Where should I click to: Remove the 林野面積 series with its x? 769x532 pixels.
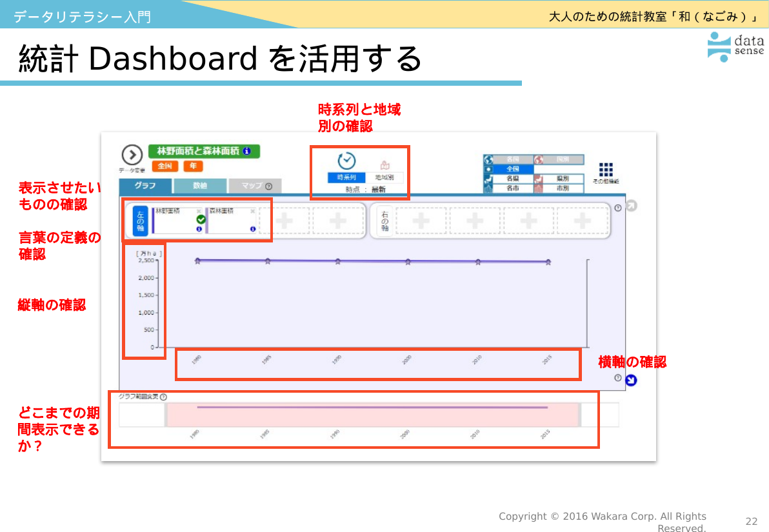199,212
